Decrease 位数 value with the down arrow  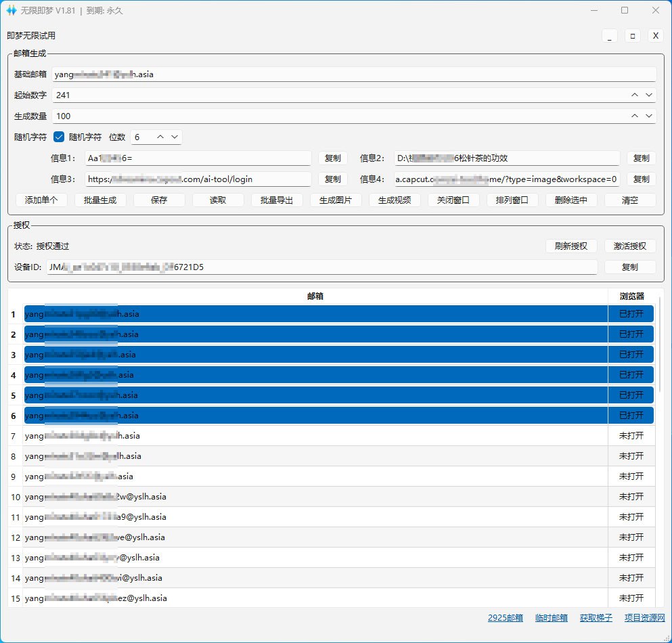click(175, 137)
